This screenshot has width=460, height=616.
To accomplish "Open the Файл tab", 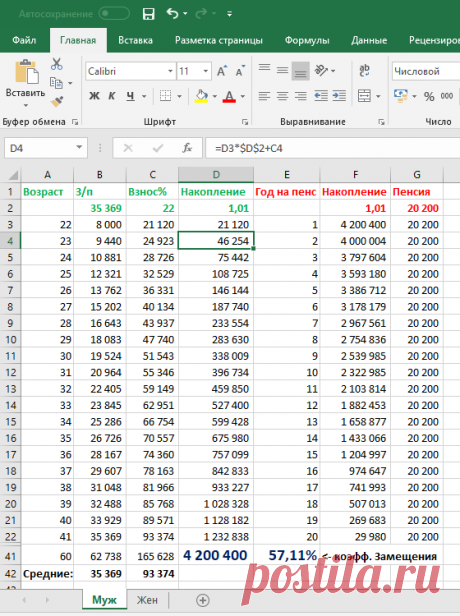I will coord(24,40).
